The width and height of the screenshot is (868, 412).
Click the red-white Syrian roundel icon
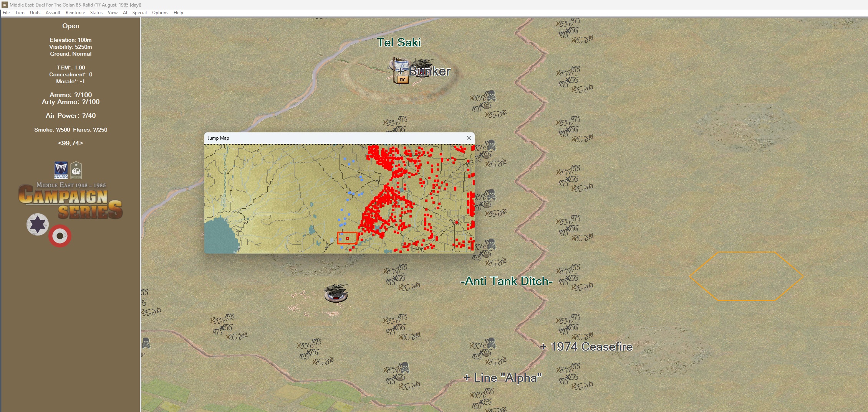pos(60,236)
